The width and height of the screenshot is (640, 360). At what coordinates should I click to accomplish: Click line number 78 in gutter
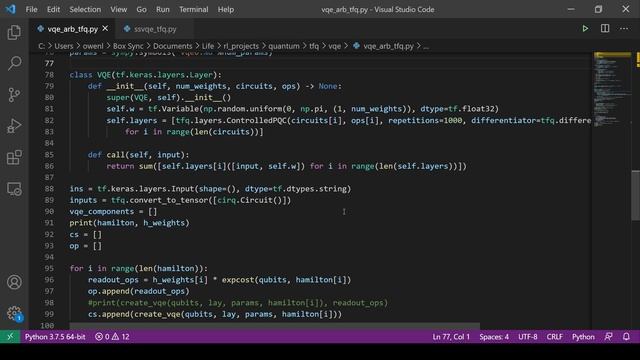coord(49,75)
